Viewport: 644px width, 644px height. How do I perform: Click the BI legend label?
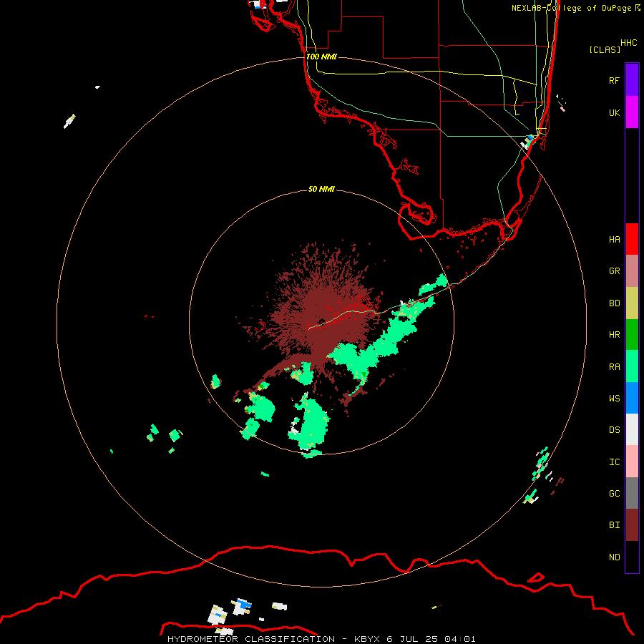615,525
